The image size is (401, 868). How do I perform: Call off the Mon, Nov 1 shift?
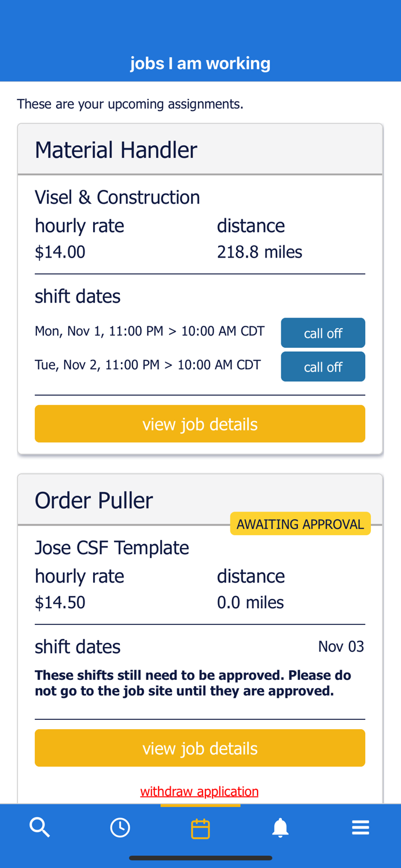[323, 333]
